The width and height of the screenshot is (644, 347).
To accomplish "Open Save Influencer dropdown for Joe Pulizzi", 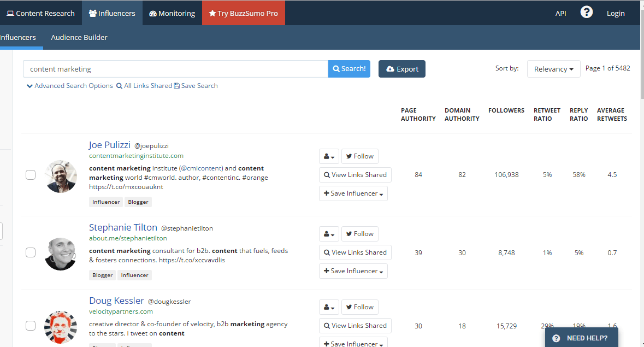I will pos(353,193).
